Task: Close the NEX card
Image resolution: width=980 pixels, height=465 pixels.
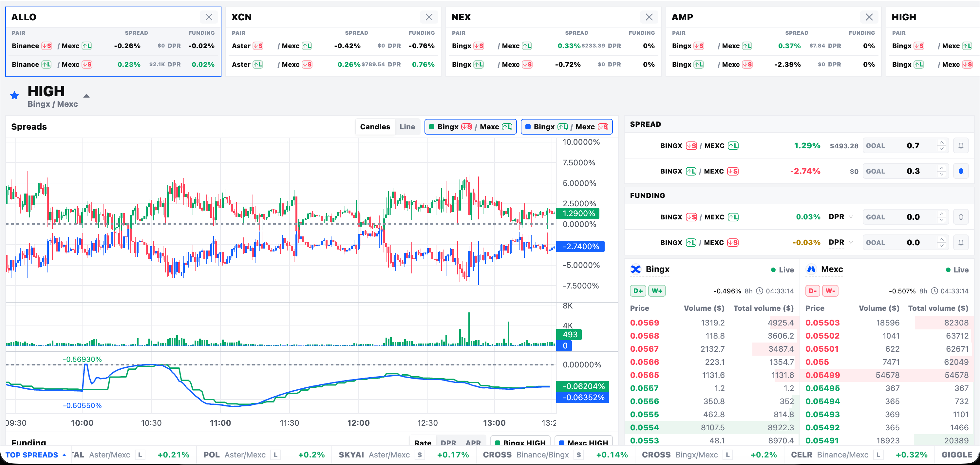Action: [x=649, y=17]
